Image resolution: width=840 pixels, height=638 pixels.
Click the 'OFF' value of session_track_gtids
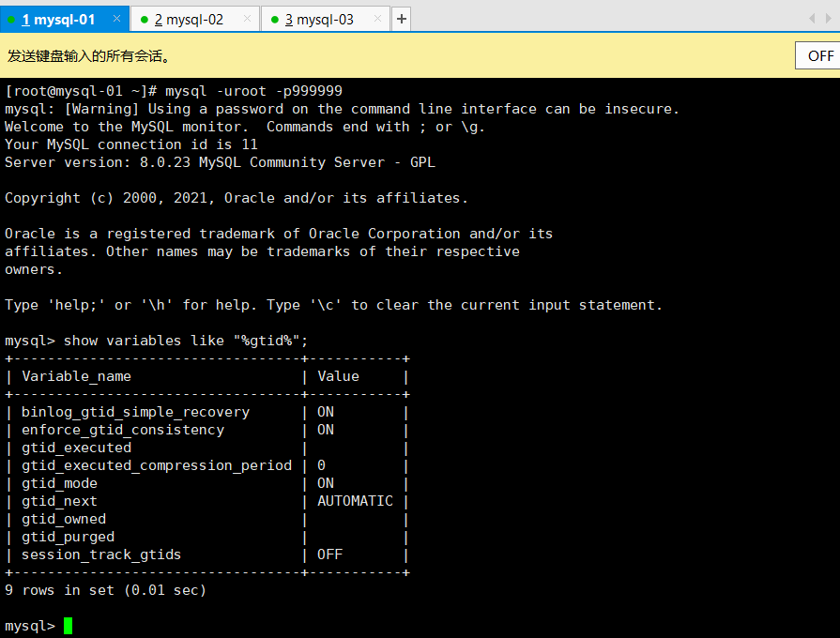(329, 554)
